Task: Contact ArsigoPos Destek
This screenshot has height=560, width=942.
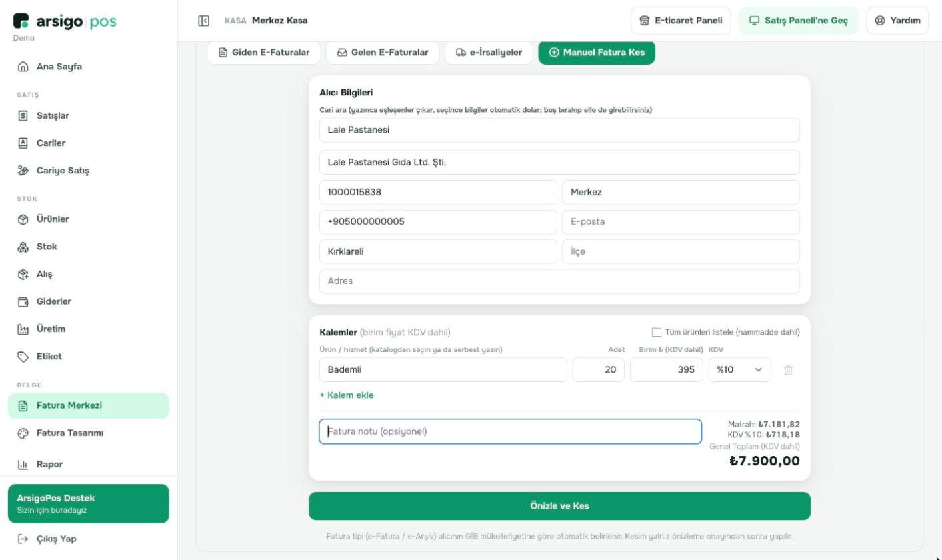Action: point(89,503)
